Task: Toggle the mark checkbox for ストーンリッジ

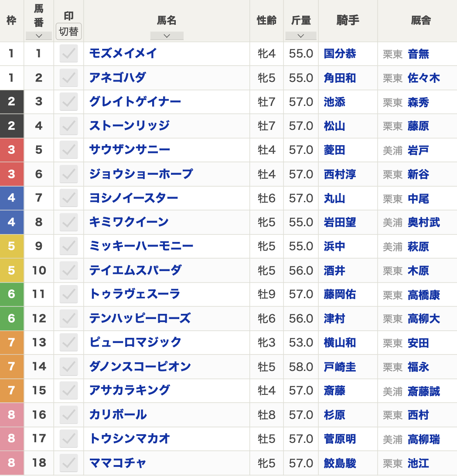Action: [68, 126]
